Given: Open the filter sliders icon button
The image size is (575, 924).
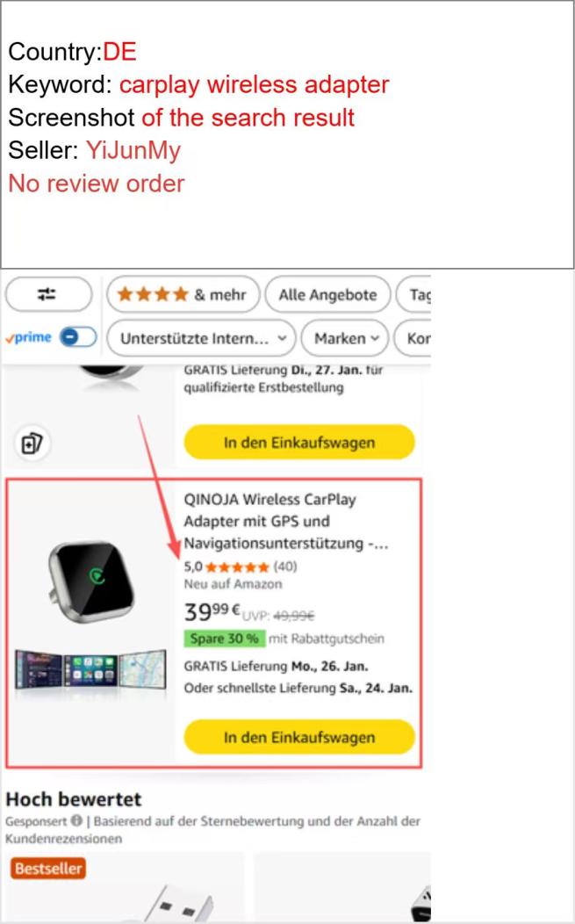Looking at the screenshot, I should [x=48, y=294].
